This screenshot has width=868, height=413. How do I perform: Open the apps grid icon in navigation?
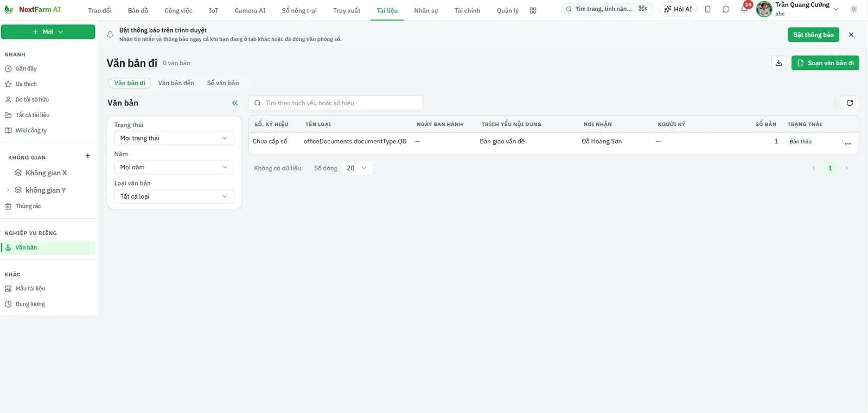coord(533,10)
